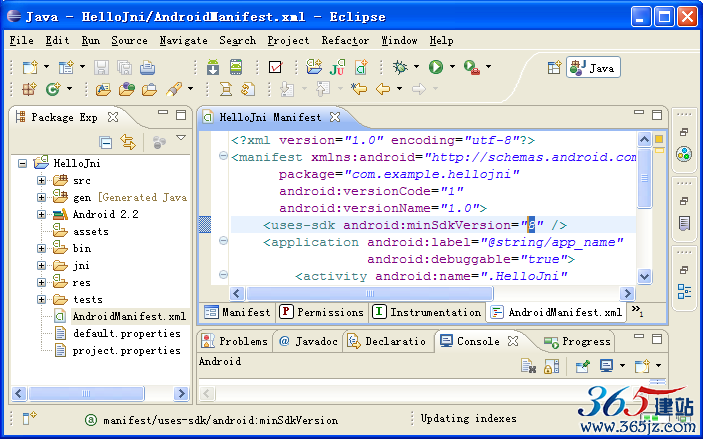Expand the jni folder node
Image resolution: width=703 pixels, height=440 pixels.
click(41, 266)
